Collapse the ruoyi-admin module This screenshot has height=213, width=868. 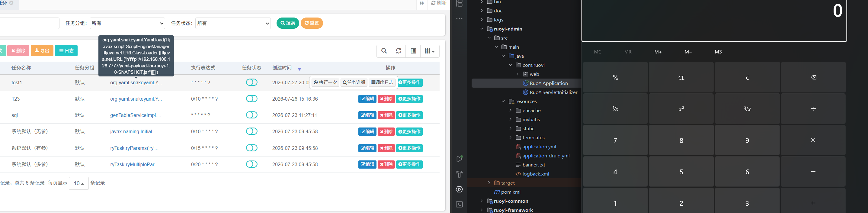click(482, 29)
